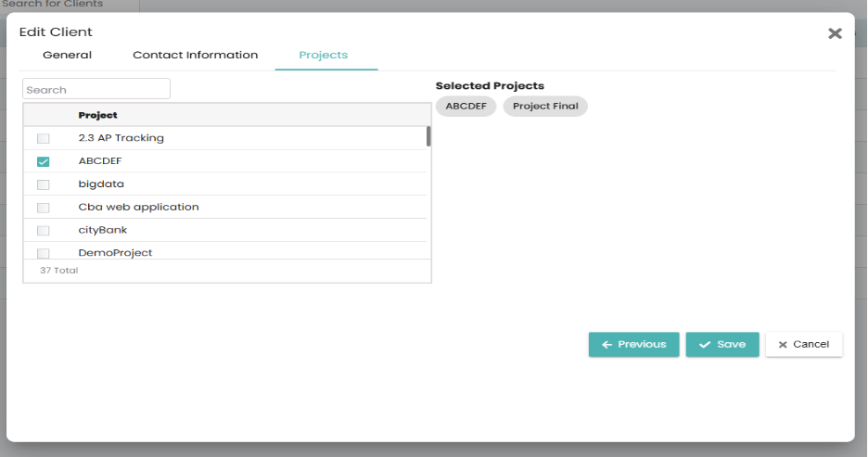Select the cityBank checkbox
Viewport: 868px width, 457px height.
(x=44, y=231)
